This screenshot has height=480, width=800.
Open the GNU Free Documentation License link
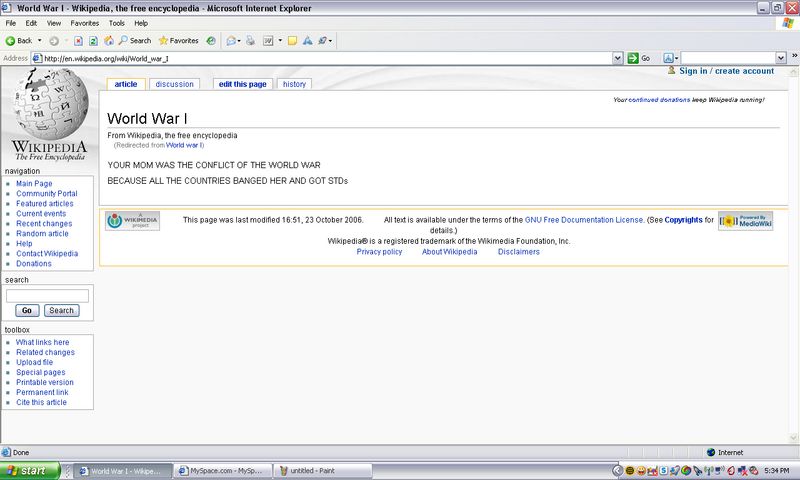coord(584,220)
